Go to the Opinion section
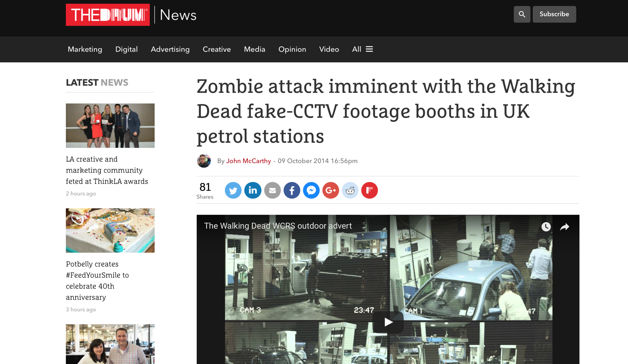The width and height of the screenshot is (628, 364). [292, 49]
